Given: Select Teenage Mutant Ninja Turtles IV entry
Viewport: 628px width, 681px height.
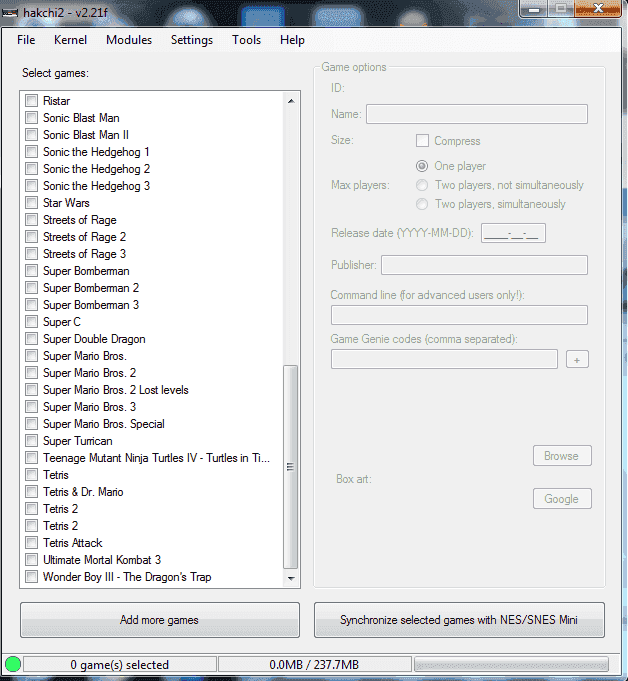Looking at the screenshot, I should pyautogui.click(x=156, y=458).
